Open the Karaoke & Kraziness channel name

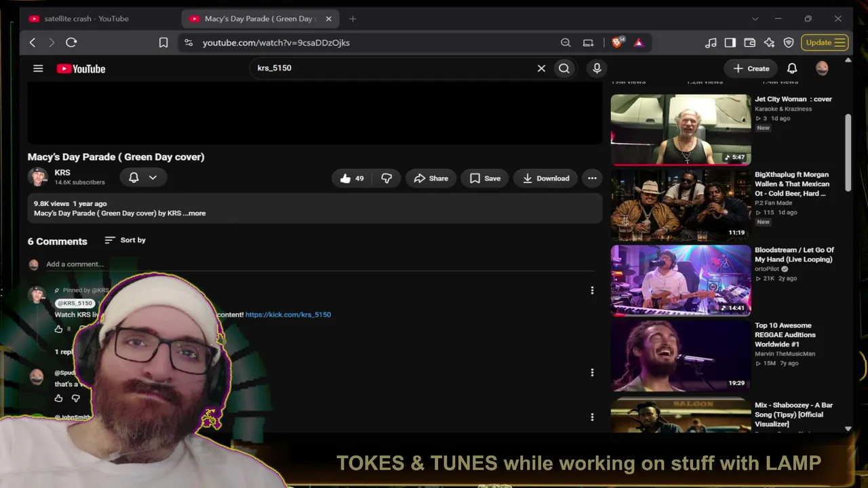[x=784, y=108]
